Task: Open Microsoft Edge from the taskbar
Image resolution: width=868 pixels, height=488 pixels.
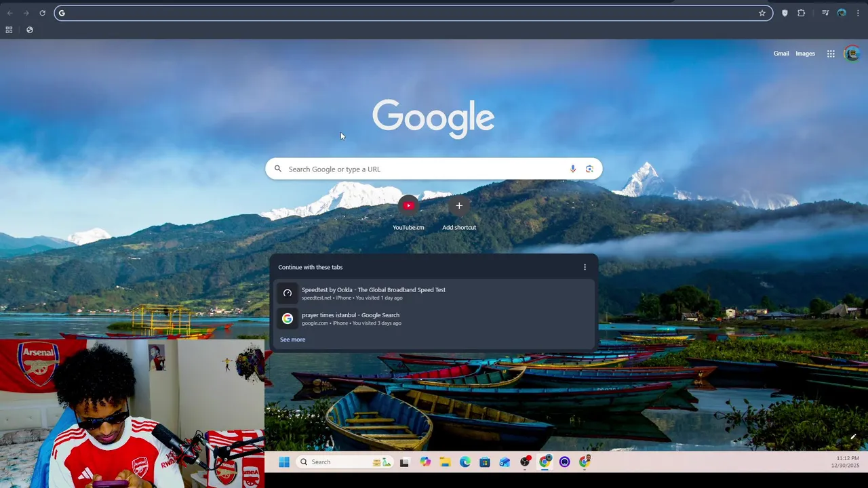Action: point(465,462)
